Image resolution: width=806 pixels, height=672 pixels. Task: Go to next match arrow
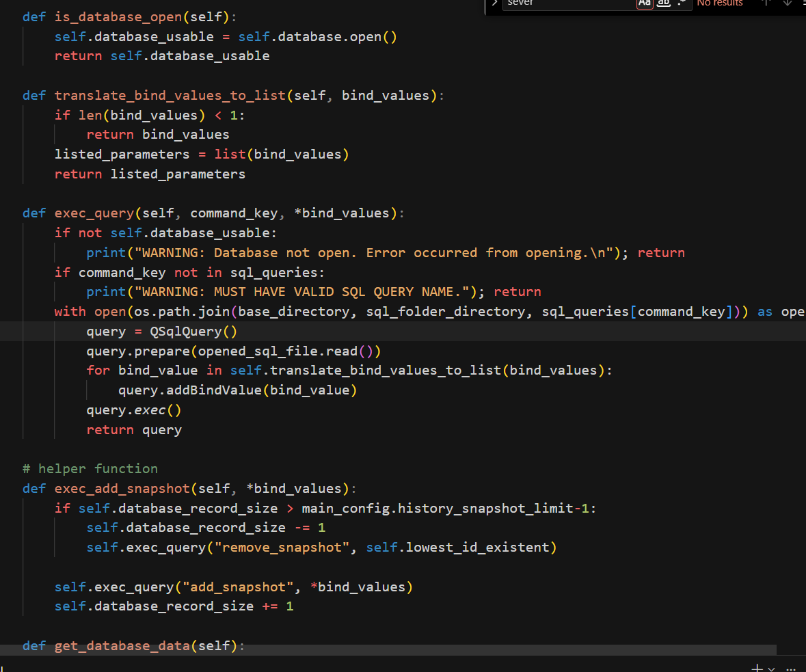click(787, 3)
